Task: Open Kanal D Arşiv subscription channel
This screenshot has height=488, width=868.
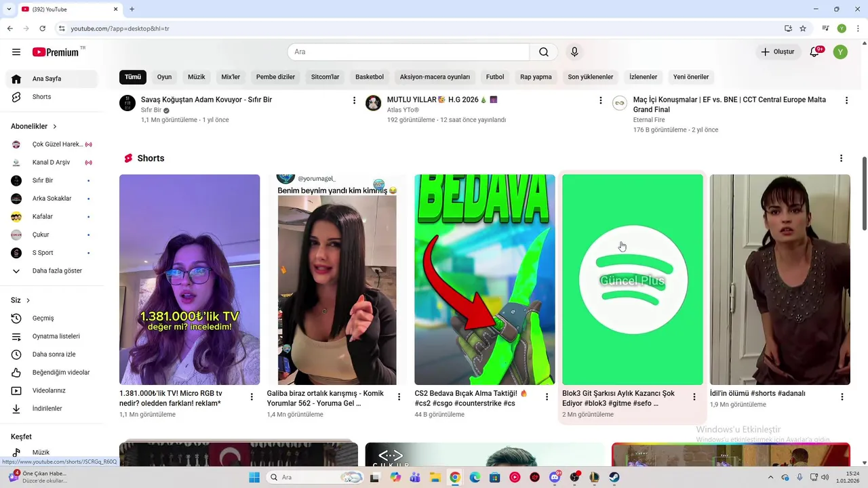Action: coord(52,163)
